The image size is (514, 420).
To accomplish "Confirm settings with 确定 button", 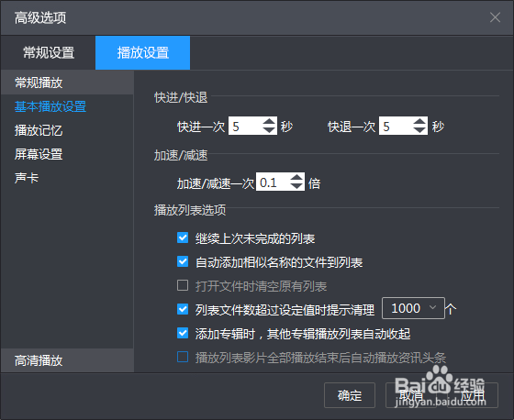I will tap(350, 395).
